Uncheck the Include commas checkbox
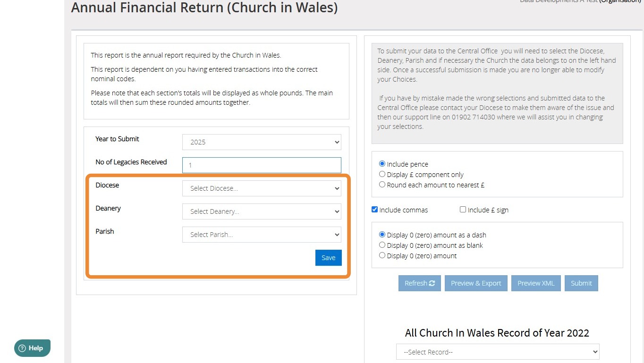 click(x=375, y=210)
